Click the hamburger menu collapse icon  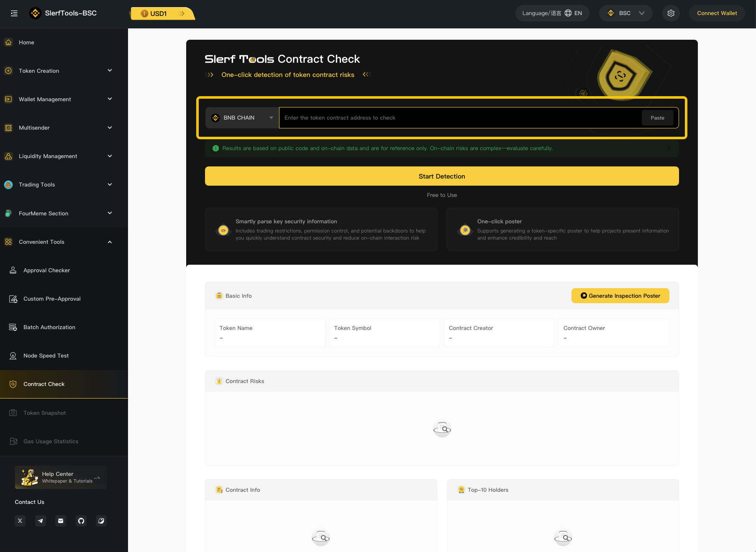click(x=14, y=13)
